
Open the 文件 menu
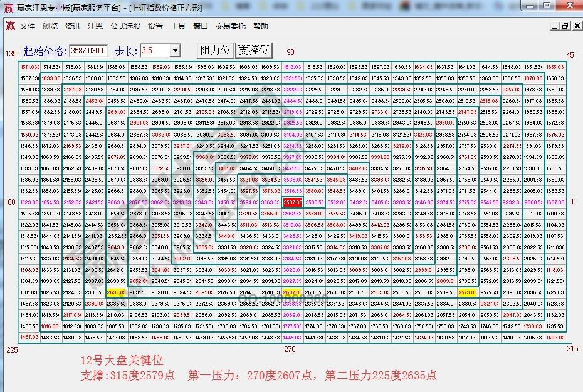click(x=28, y=26)
